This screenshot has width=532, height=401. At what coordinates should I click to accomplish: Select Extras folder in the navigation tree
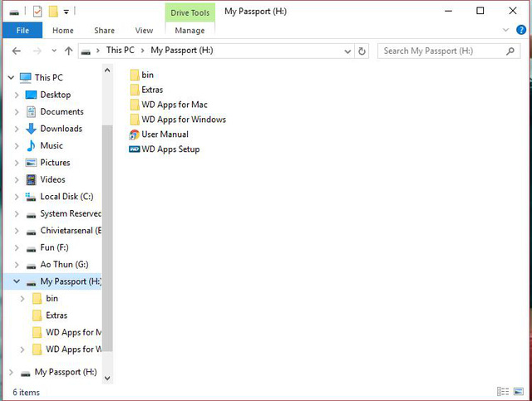pos(57,315)
